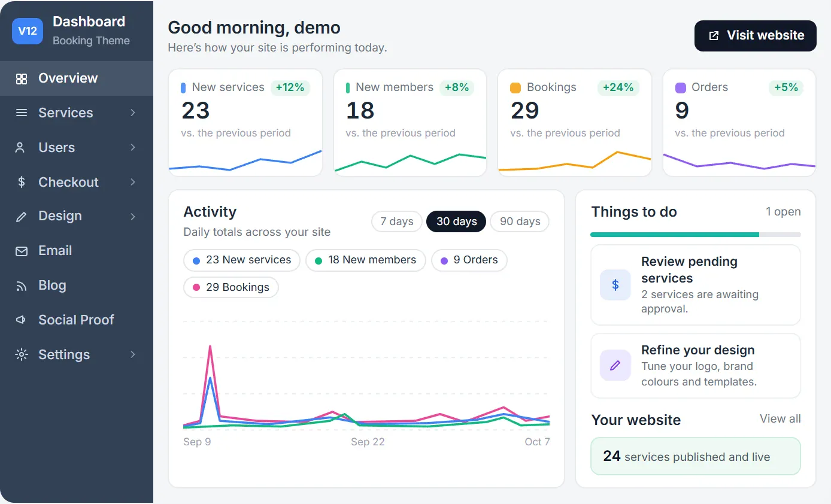
Task: Click the Visit website button
Action: pos(756,36)
